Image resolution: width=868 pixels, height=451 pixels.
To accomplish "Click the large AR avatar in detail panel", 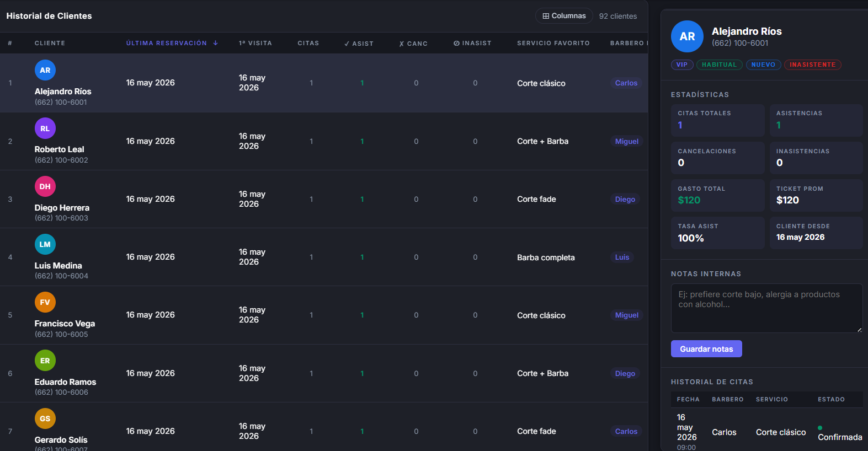I will click(x=687, y=36).
